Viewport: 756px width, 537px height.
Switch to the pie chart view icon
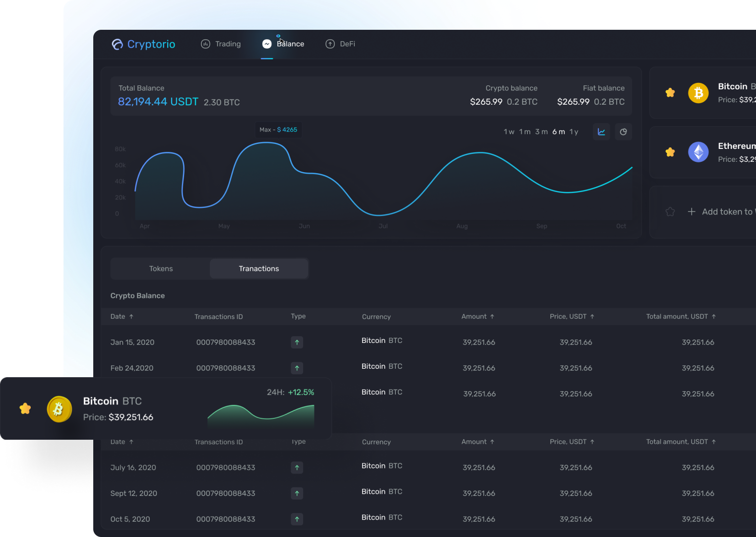click(624, 132)
